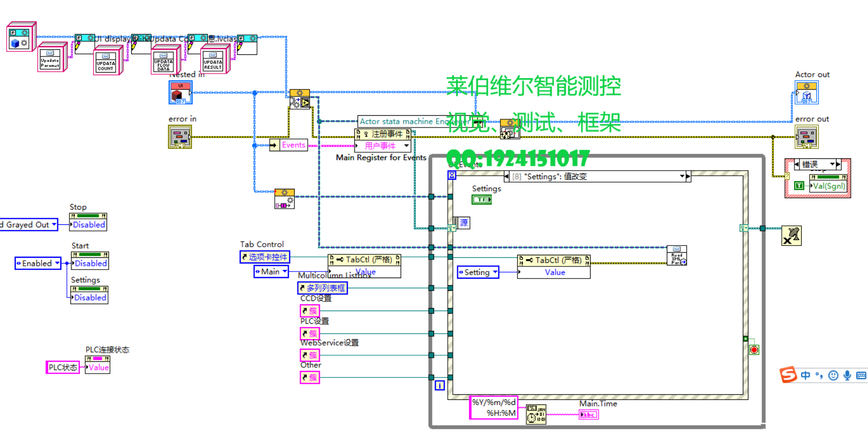
Task: Click the 多列列表框 listbox reference
Action: [x=322, y=288]
